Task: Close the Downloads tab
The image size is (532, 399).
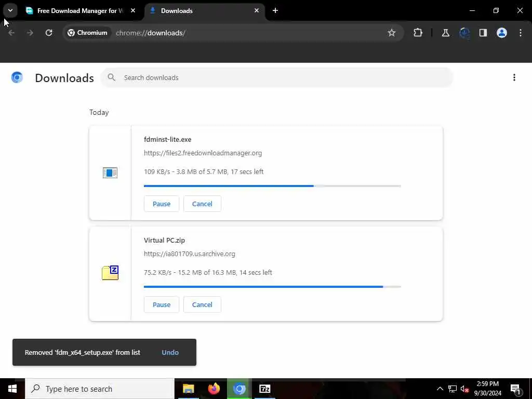Action: click(x=257, y=11)
